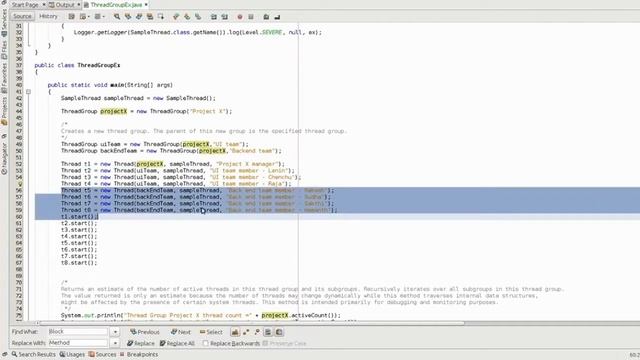Viewport: 640px width, 360px height.
Task: Click the Comment code icon
Action: [x=266, y=17]
